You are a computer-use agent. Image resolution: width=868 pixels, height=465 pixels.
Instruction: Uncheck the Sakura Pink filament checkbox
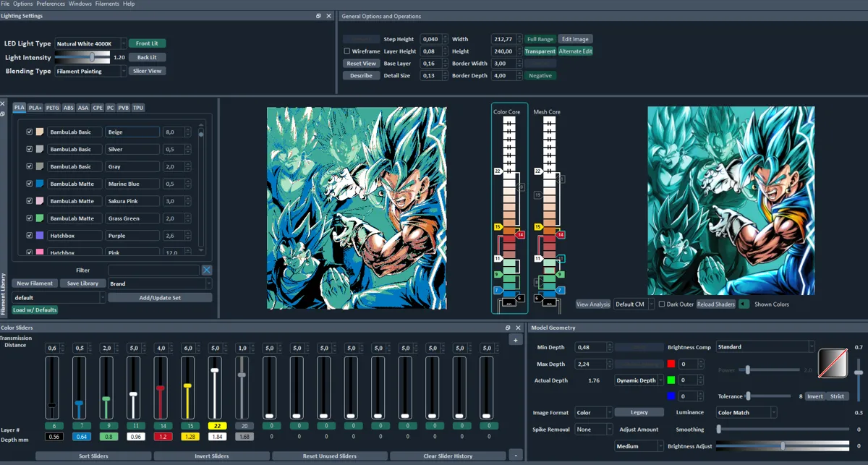coord(30,201)
